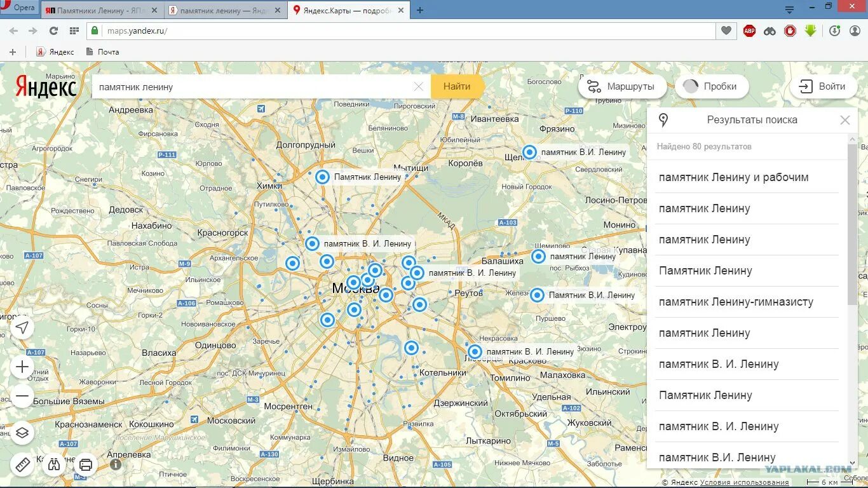Open the Почта bookmark

[x=102, y=52]
